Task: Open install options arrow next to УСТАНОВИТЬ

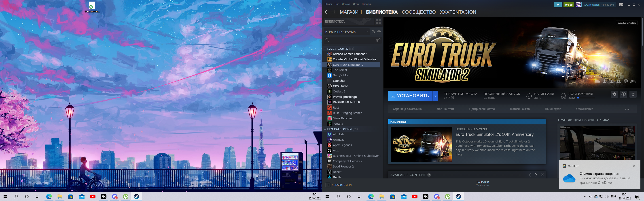Action: 435,96
